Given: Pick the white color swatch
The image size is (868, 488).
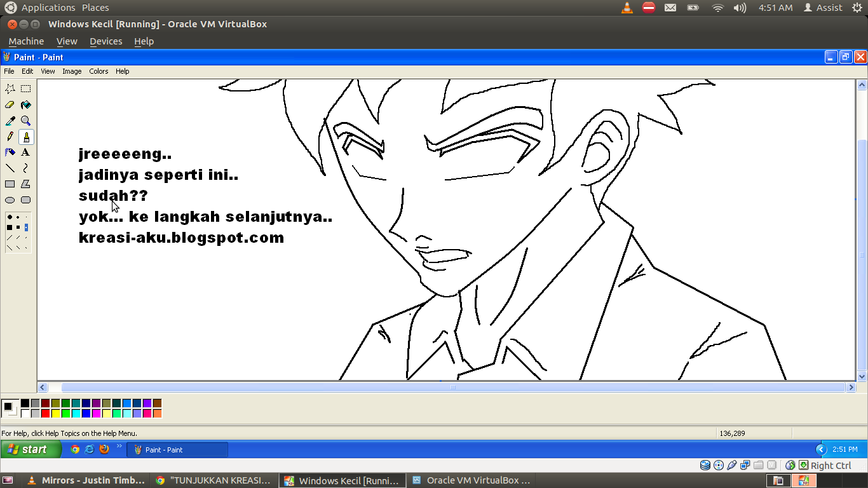Looking at the screenshot, I should click(x=25, y=414).
